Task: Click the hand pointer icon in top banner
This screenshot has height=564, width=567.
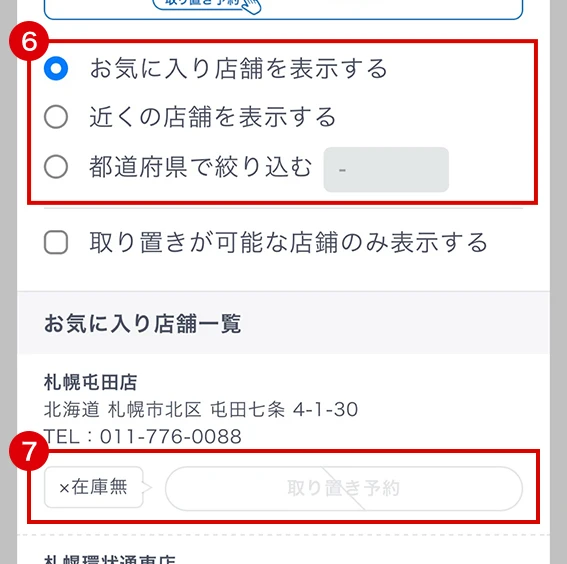Action: click(252, 6)
